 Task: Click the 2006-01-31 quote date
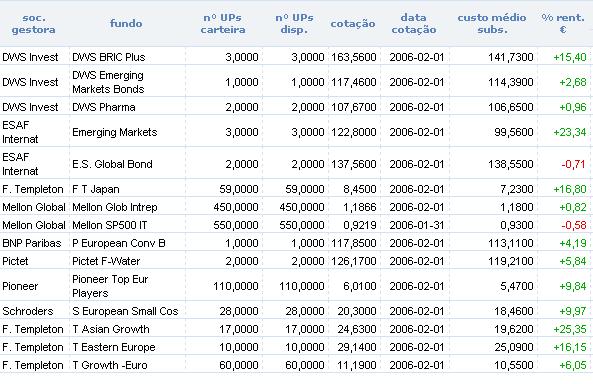click(416, 225)
